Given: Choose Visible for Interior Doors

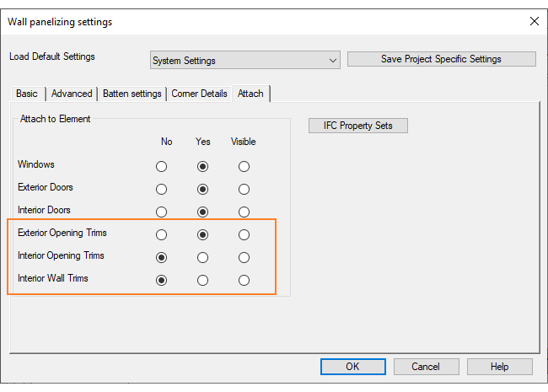Looking at the screenshot, I should (244, 212).
